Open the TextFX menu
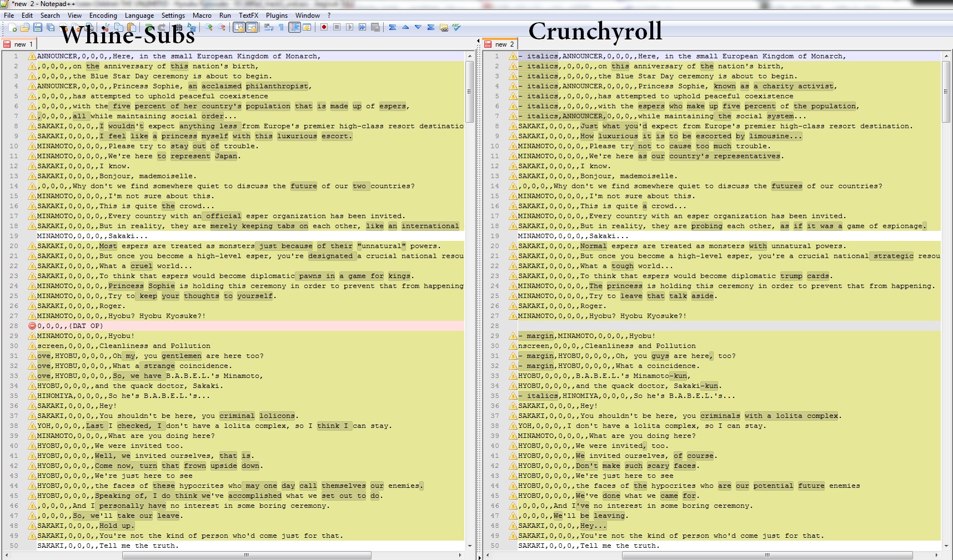 pyautogui.click(x=249, y=16)
